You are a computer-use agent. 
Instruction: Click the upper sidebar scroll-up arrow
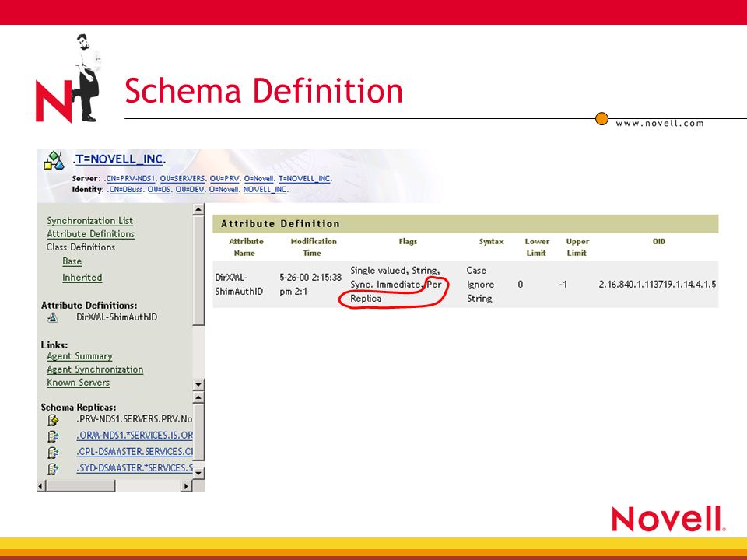point(198,209)
